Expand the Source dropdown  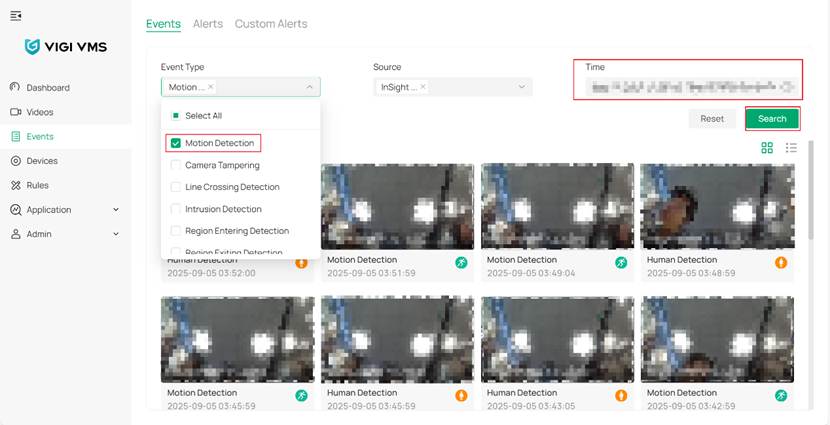(521, 88)
